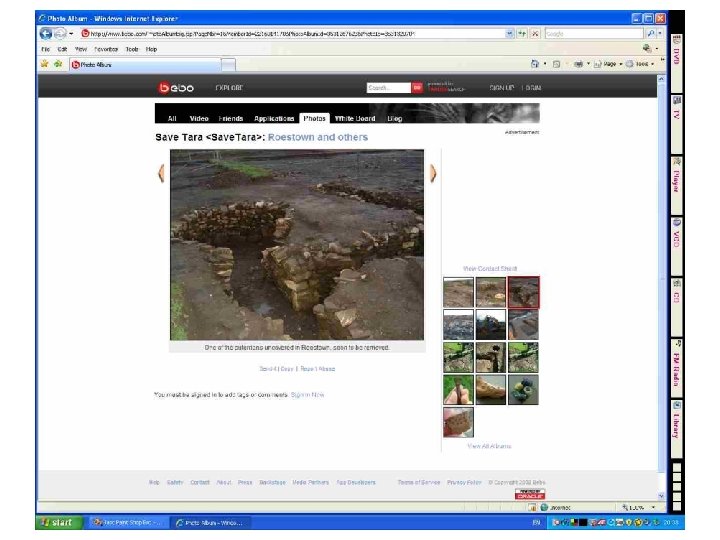Click the View Contact Sheet link
The width and height of the screenshot is (720, 540).
[490, 269]
